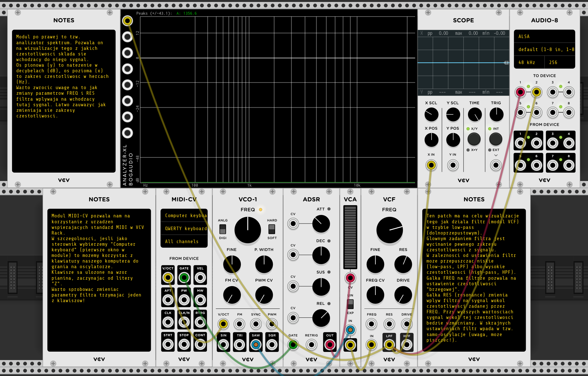Viewport: 588px width, 376px height.
Task: Toggle the VCO-1 HARD/SOFT sync switch
Action: tap(272, 229)
